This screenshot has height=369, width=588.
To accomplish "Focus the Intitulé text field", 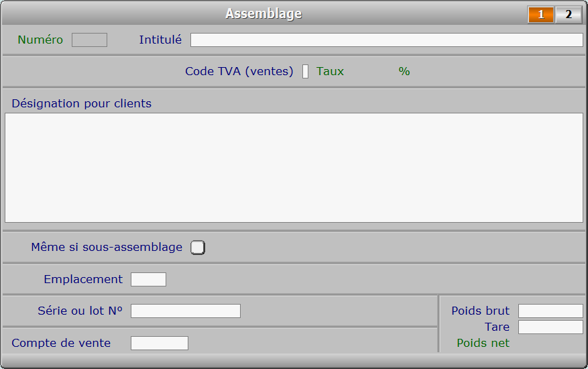I will pyautogui.click(x=387, y=40).
